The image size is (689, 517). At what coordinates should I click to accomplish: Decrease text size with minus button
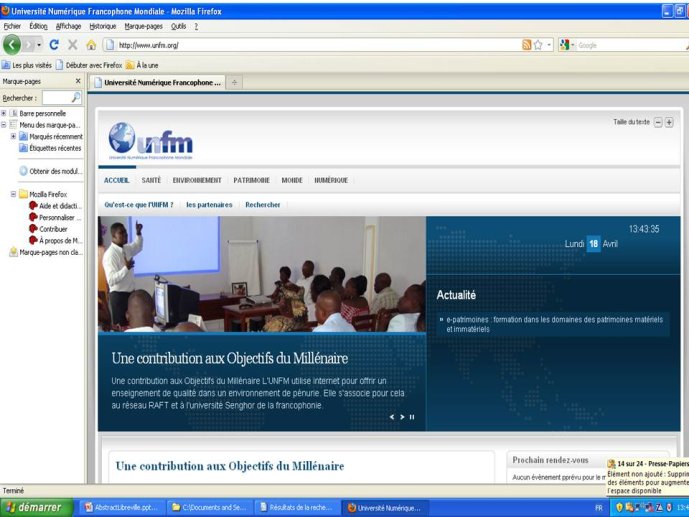[658, 123]
